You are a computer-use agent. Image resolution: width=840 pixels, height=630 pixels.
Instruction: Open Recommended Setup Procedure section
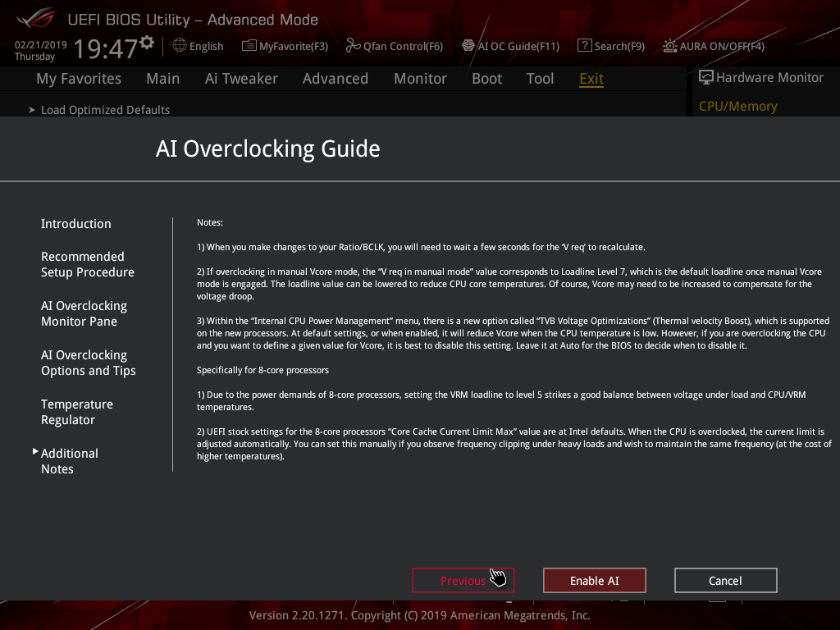click(x=88, y=264)
